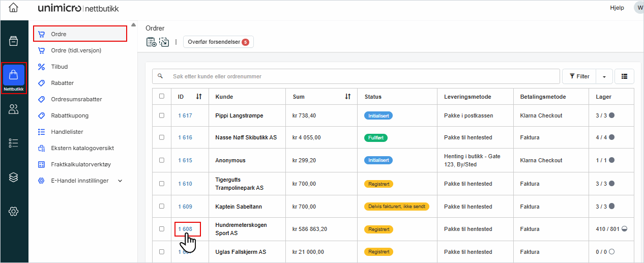Screen dimensions: 644x263
Task: Open the settings gear in dark sidebar
Action: pyautogui.click(x=14, y=211)
